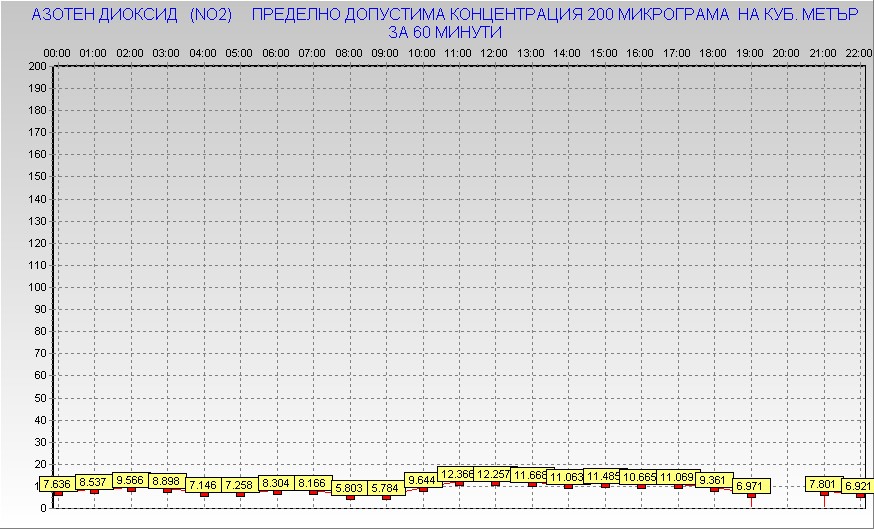Screen dimensions: 874x529
Task: Select the 6.971 data label
Action: [751, 486]
